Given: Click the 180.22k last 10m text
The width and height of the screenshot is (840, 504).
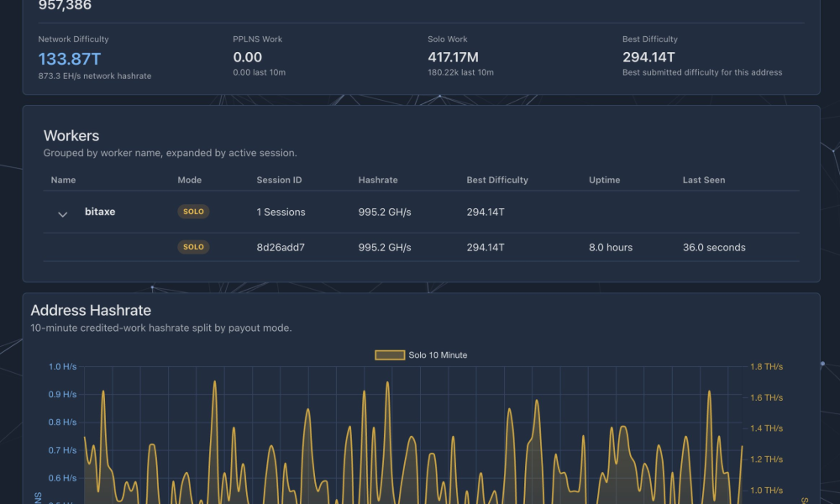Looking at the screenshot, I should (x=460, y=72).
